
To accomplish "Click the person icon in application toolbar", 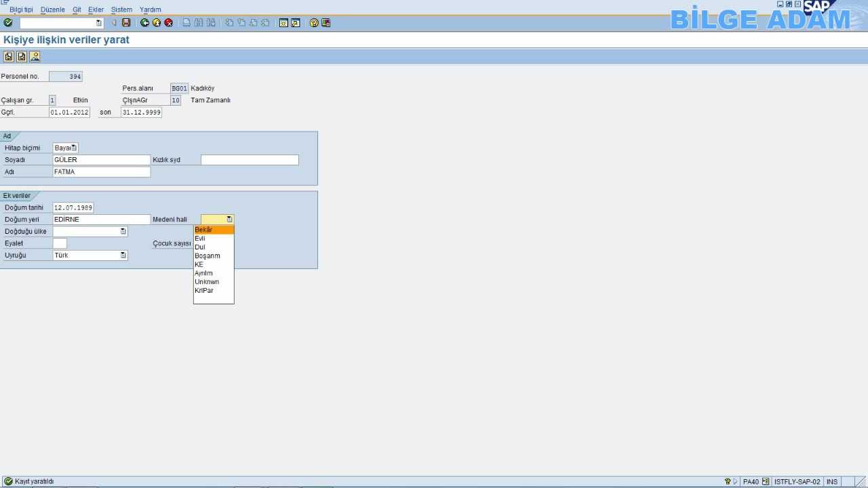I will [x=35, y=57].
